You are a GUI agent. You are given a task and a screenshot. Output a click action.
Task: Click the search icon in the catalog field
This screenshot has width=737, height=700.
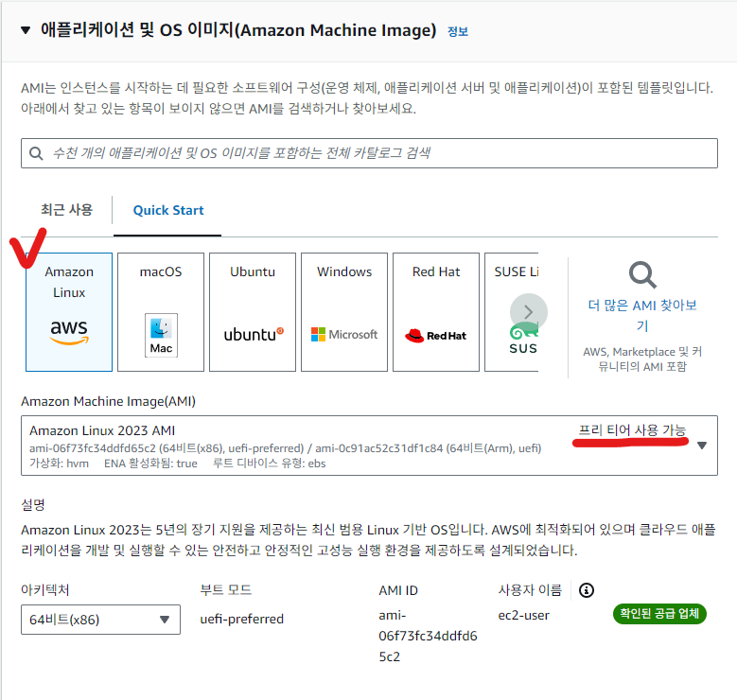[x=36, y=153]
